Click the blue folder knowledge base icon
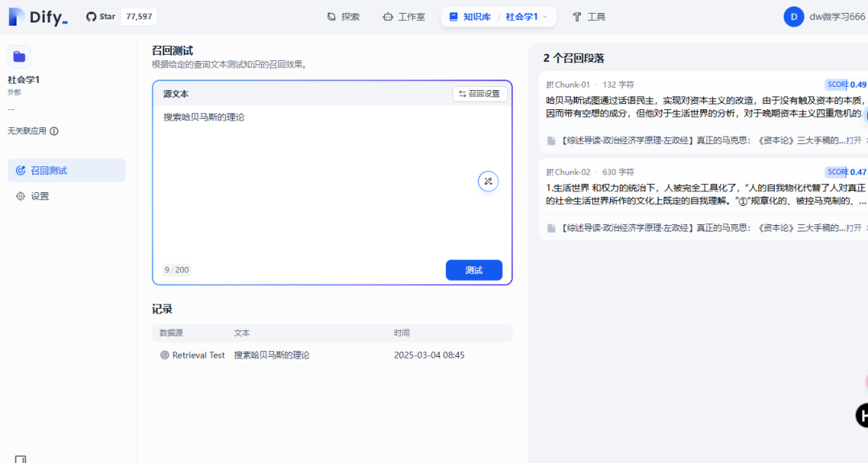This screenshot has width=868, height=463. 19,56
